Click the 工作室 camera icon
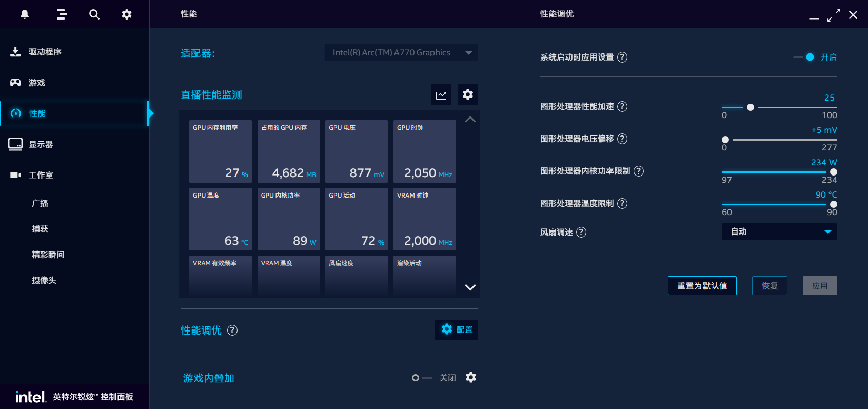 coord(15,175)
